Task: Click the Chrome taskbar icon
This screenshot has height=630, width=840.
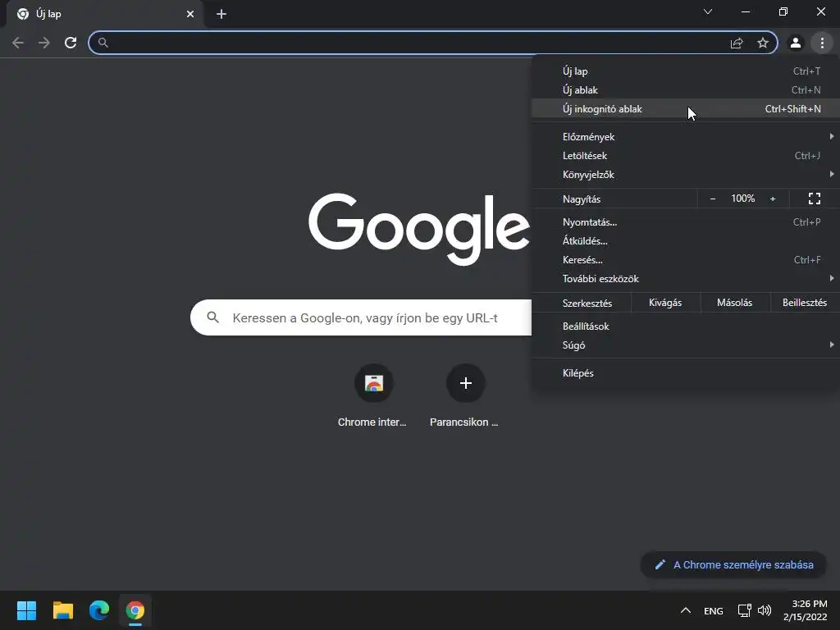Action: (135, 610)
